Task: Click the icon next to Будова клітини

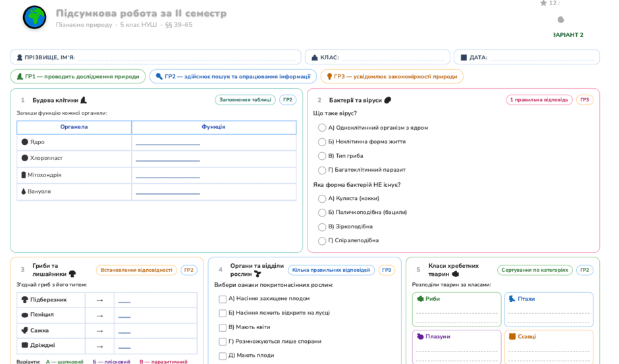Action: click(x=83, y=100)
